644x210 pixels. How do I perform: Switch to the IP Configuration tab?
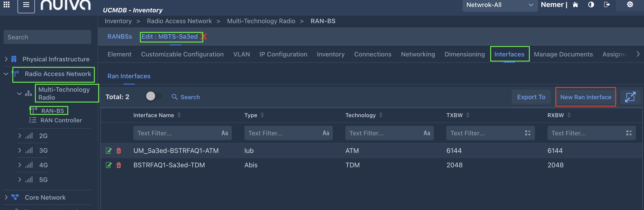(x=283, y=54)
